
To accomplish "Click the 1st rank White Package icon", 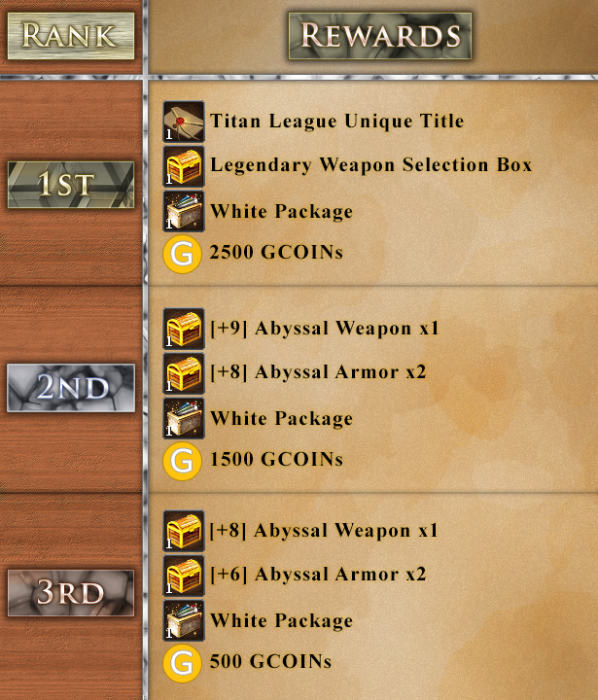I will point(184,211).
